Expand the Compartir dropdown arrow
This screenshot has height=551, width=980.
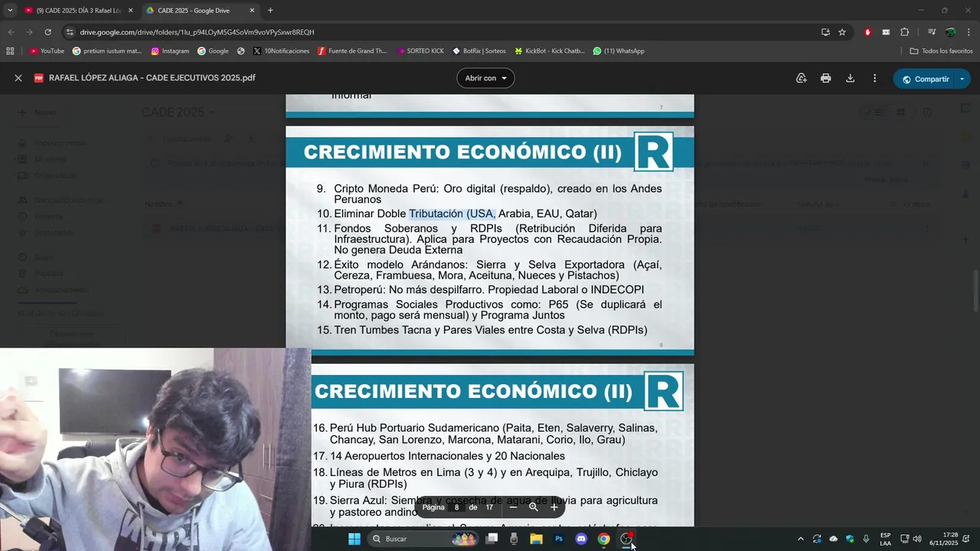(x=962, y=79)
